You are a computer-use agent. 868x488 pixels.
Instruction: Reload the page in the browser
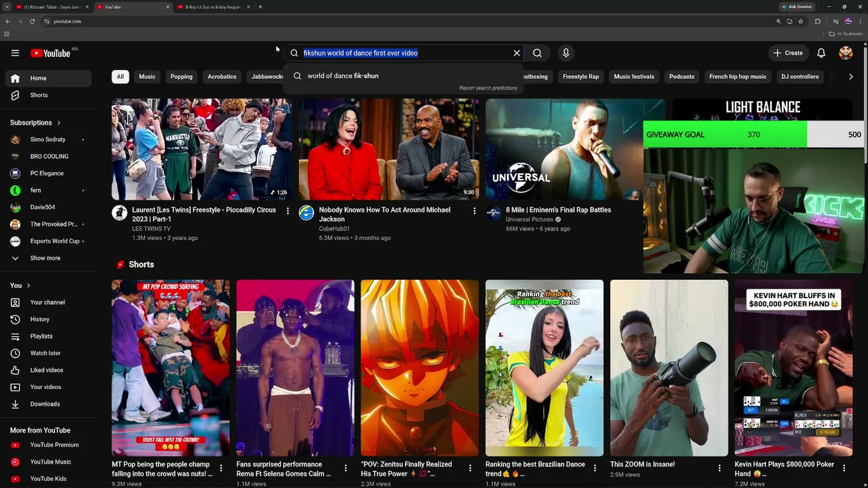point(33,21)
